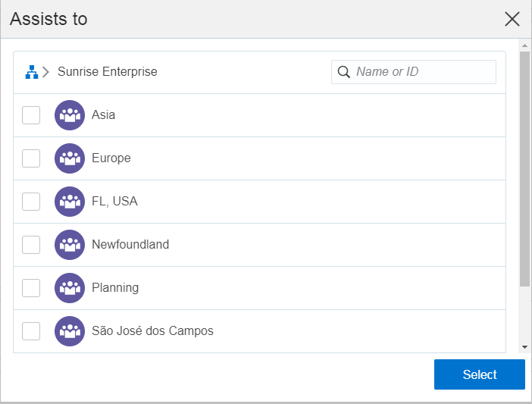Click the São José dos Campos group icon
The height and width of the screenshot is (404, 532).
(x=70, y=331)
